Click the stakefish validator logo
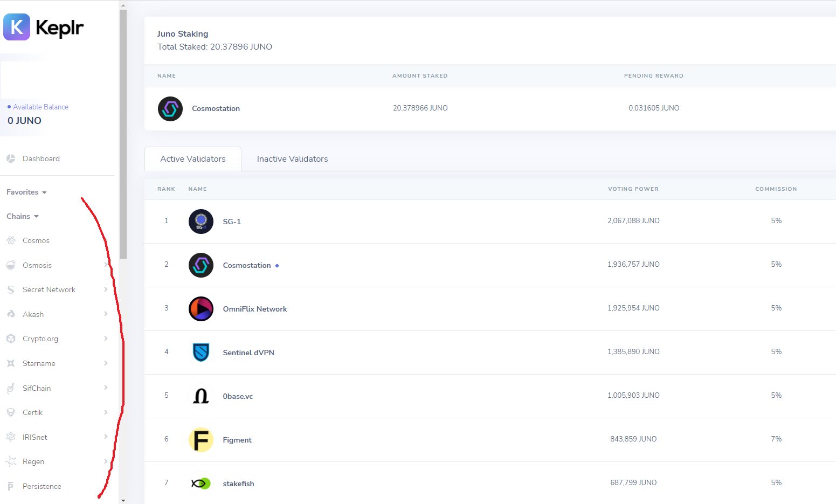This screenshot has width=836, height=504. click(201, 484)
